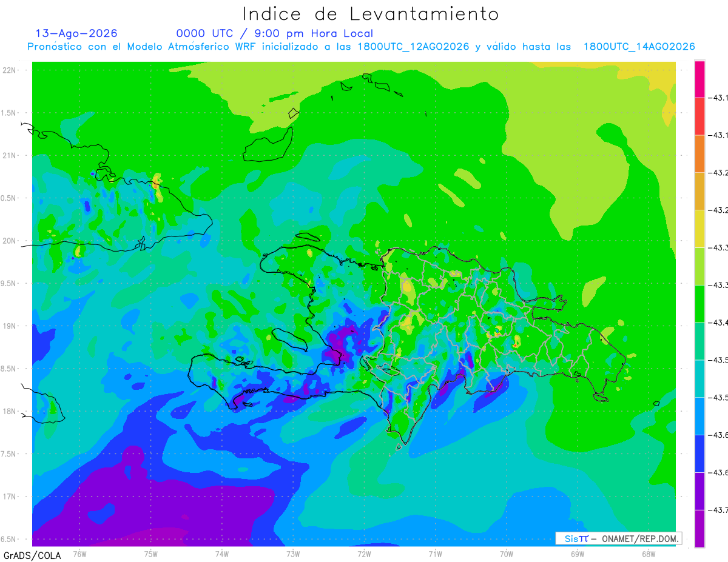Select the date label '13-Ago-2026'

click(76, 33)
